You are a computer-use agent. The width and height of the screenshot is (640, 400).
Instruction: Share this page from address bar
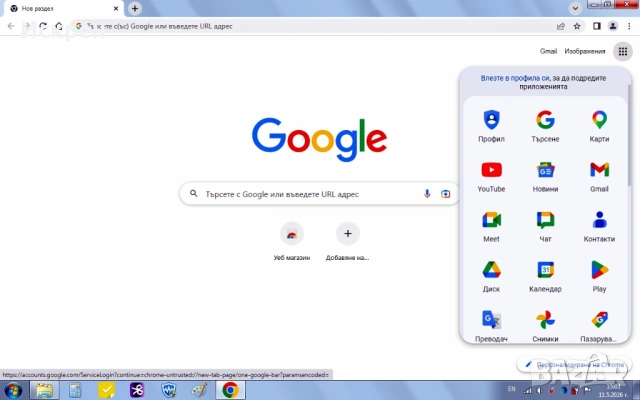tap(561, 26)
